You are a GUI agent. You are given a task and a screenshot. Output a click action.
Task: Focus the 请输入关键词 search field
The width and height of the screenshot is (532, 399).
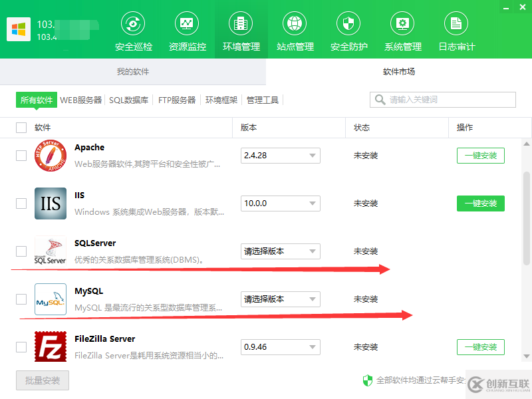pyautogui.click(x=443, y=100)
